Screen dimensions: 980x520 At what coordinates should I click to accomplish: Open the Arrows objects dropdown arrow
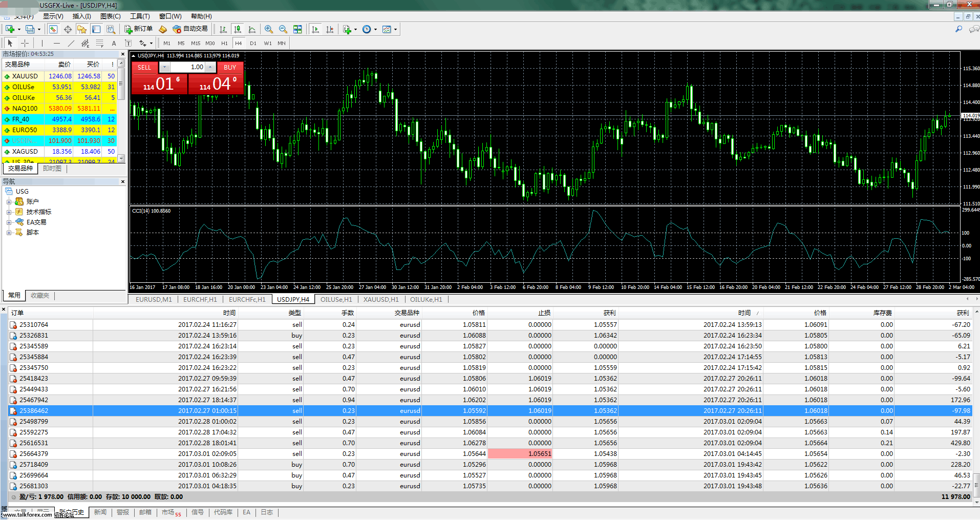[x=151, y=43]
